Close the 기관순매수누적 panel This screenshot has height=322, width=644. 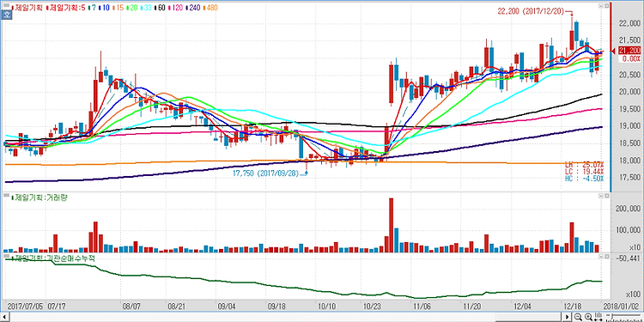pos(606,257)
